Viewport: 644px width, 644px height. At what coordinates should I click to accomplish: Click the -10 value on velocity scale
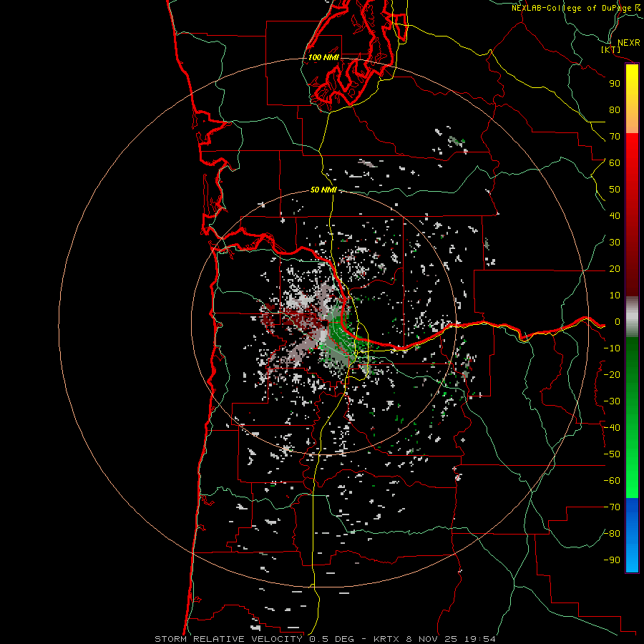tap(612, 348)
